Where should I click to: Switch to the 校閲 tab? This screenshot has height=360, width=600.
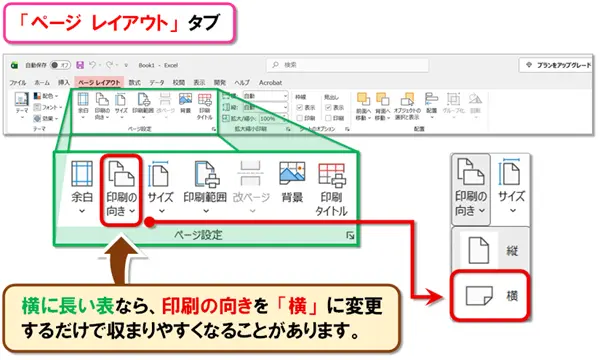[179, 83]
